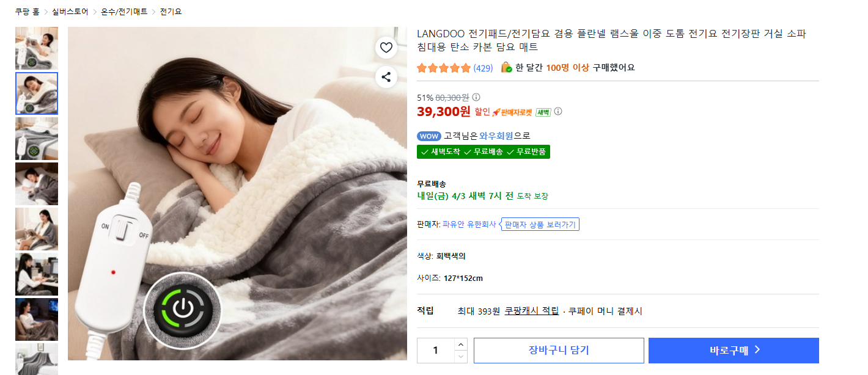Viewport: 868px width, 375px height.
Task: Click green shopping bag icon near 100명 구매 text
Action: (506, 67)
